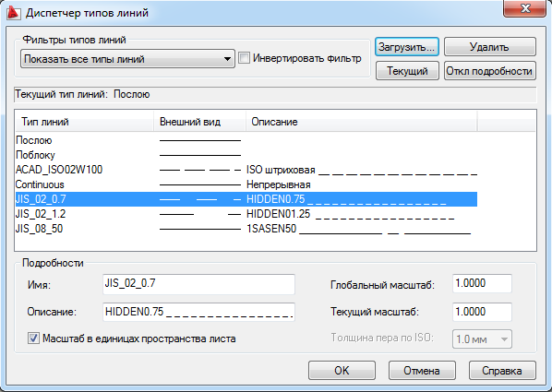This screenshot has height=392, width=552.
Task: Click the HIDDEN01.25 description cell
Action: tap(350, 214)
